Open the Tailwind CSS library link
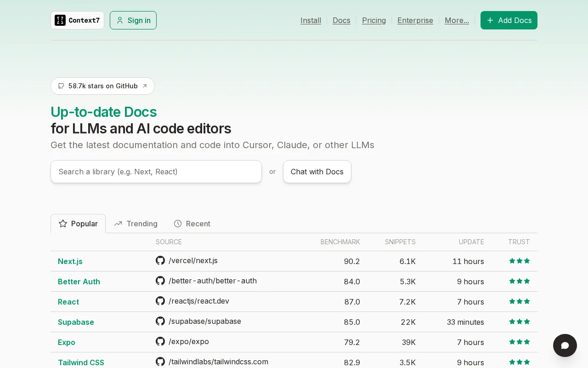Screen dimensions: 588x368 (81, 362)
